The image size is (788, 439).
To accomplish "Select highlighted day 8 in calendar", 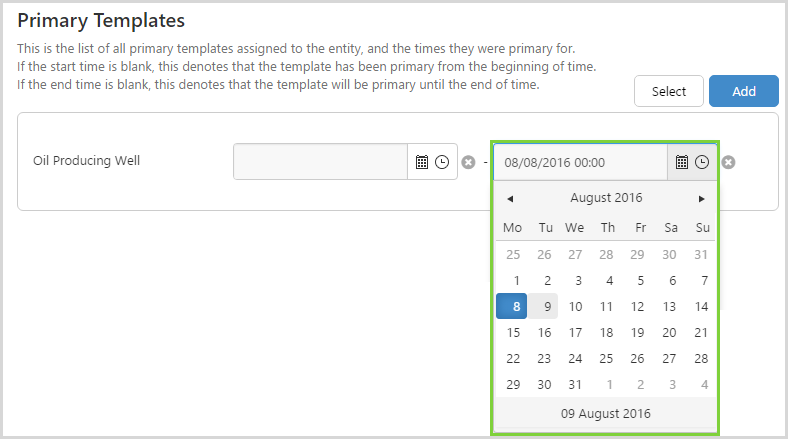I will point(512,307).
